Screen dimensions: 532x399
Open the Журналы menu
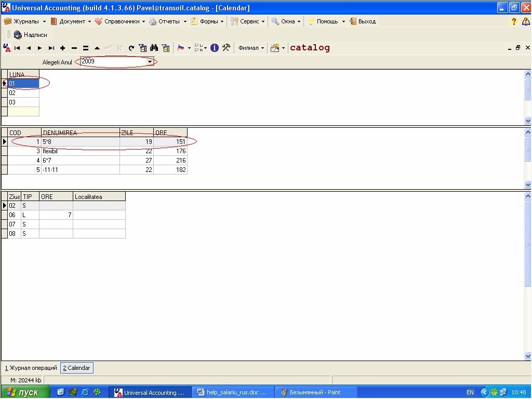pyautogui.click(x=25, y=21)
